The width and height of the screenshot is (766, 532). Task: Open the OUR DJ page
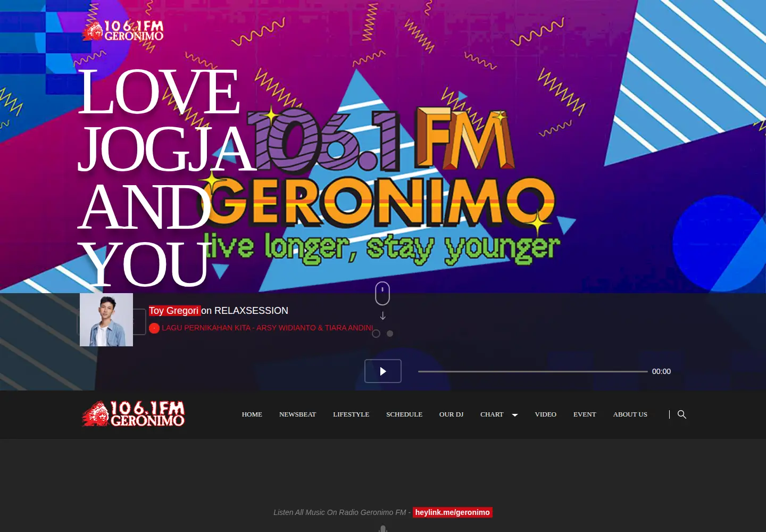click(451, 414)
